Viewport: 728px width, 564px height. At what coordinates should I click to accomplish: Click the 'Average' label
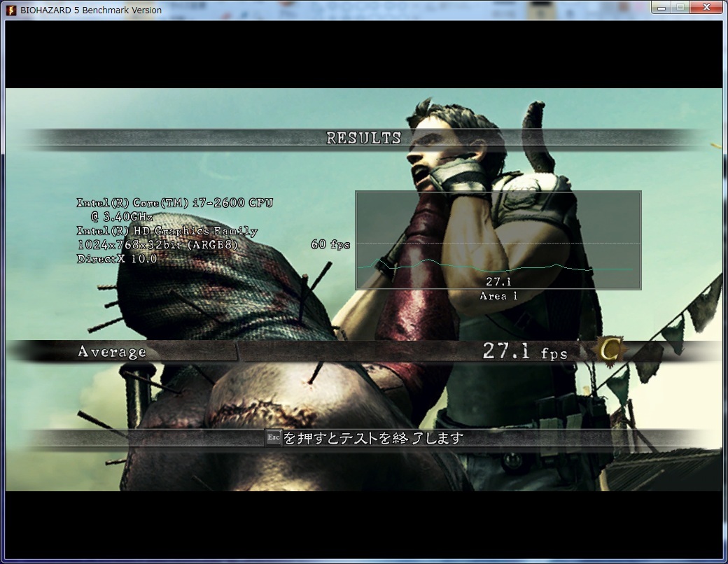(112, 352)
